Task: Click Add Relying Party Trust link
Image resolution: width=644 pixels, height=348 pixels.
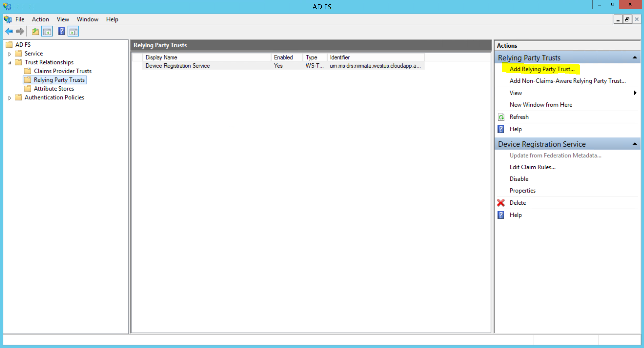Action: [x=542, y=69]
